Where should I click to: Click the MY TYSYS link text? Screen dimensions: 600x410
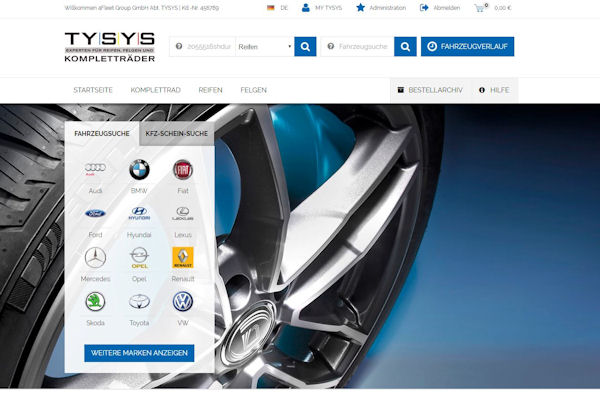329,8
